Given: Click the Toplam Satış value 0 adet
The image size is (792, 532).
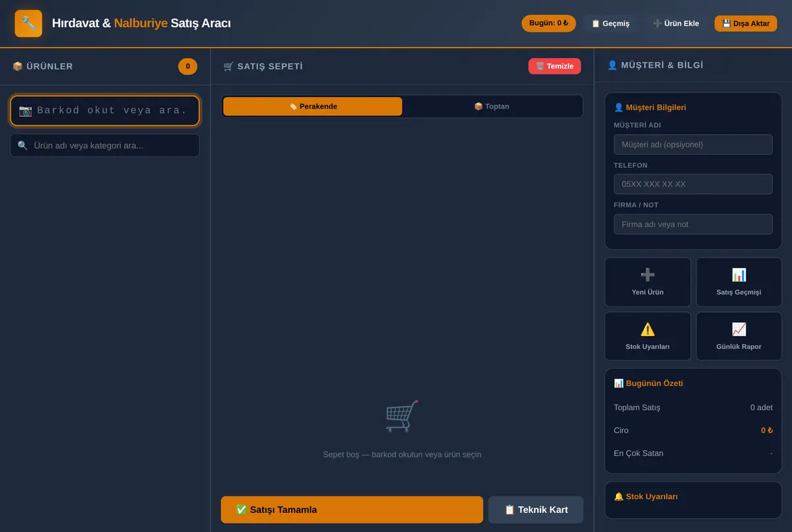Looking at the screenshot, I should pyautogui.click(x=761, y=407).
